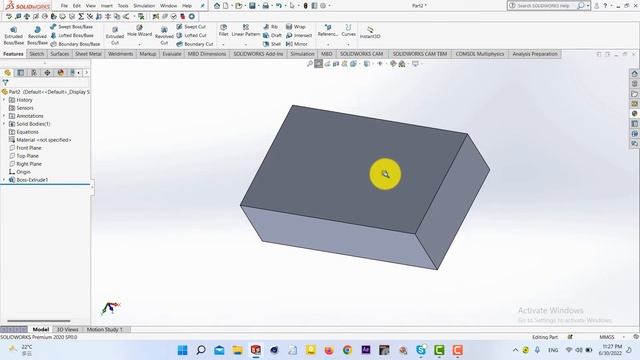Viewport: 640px width, 360px height.
Task: Open the Insert menu
Action: pos(107,6)
